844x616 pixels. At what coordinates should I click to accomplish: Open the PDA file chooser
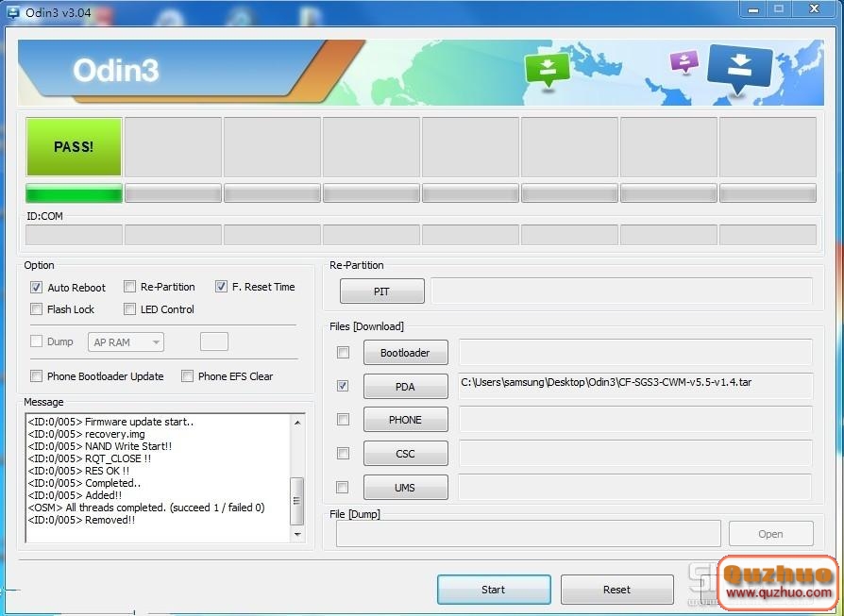point(405,386)
